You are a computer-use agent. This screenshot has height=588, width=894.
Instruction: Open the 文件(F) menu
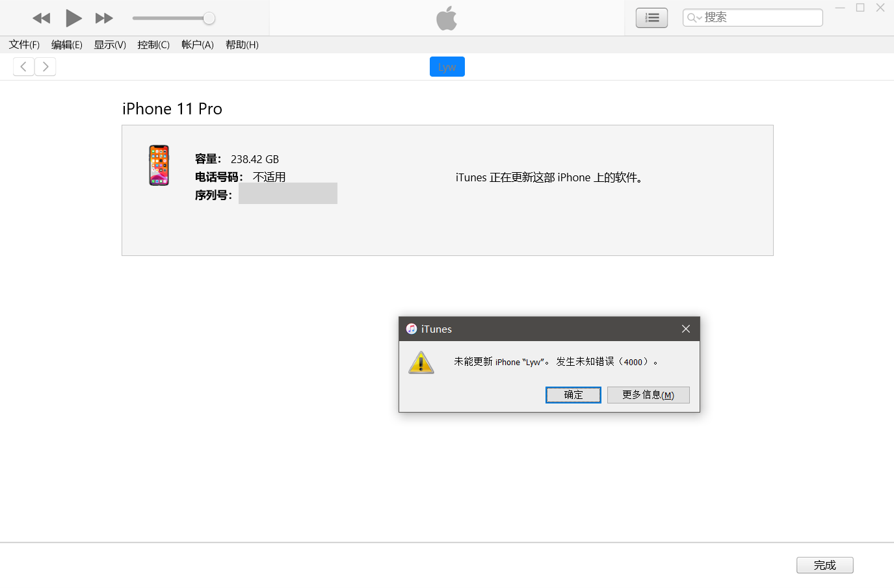coord(24,45)
